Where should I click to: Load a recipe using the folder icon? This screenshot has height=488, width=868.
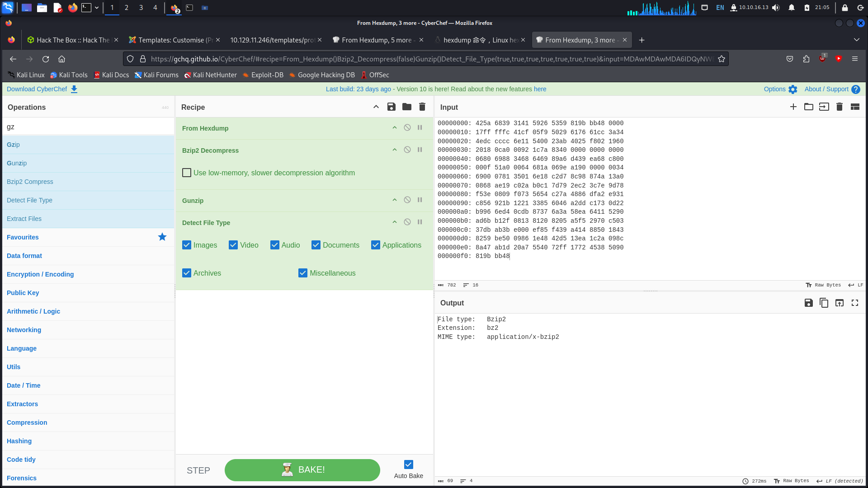(x=407, y=107)
